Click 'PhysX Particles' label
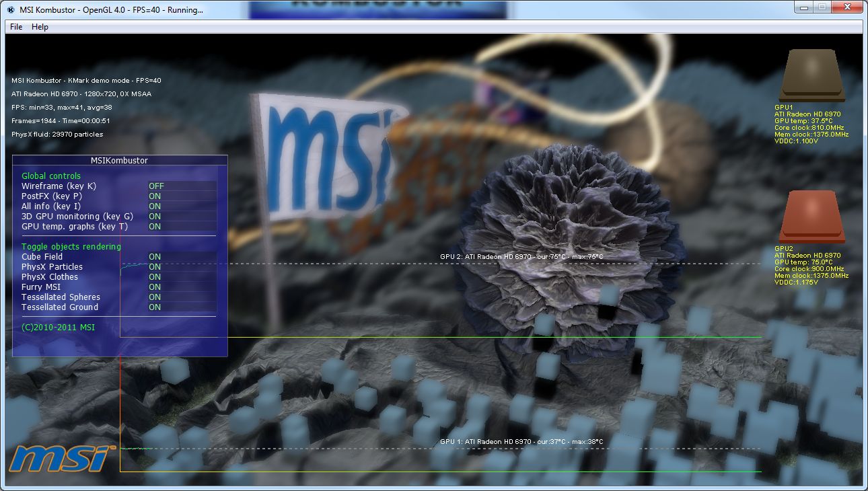Screen dimensions: 868x491 coord(52,267)
